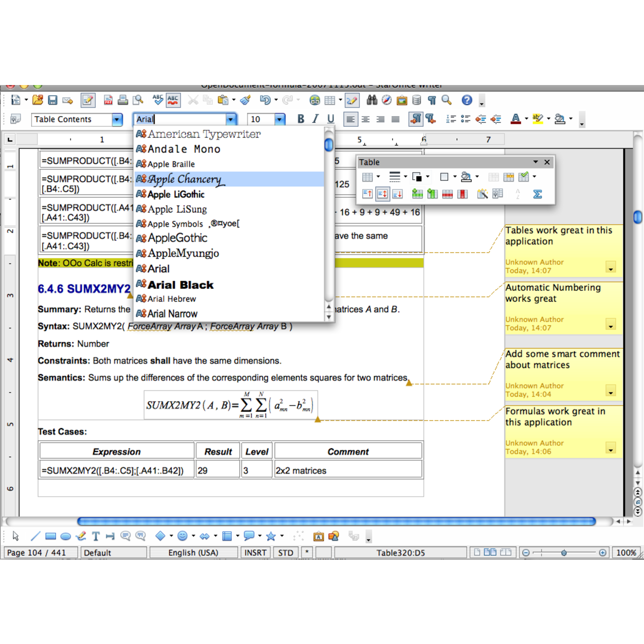This screenshot has width=644, height=644.
Task: Save the document with the floppy icon
Action: pos(52,100)
